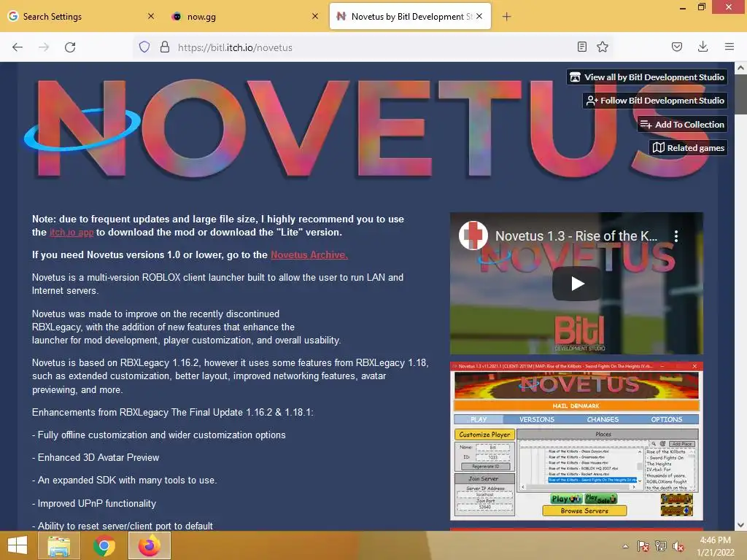Image resolution: width=747 pixels, height=560 pixels.
Task: Open the Windows Start menu
Action: point(18,545)
